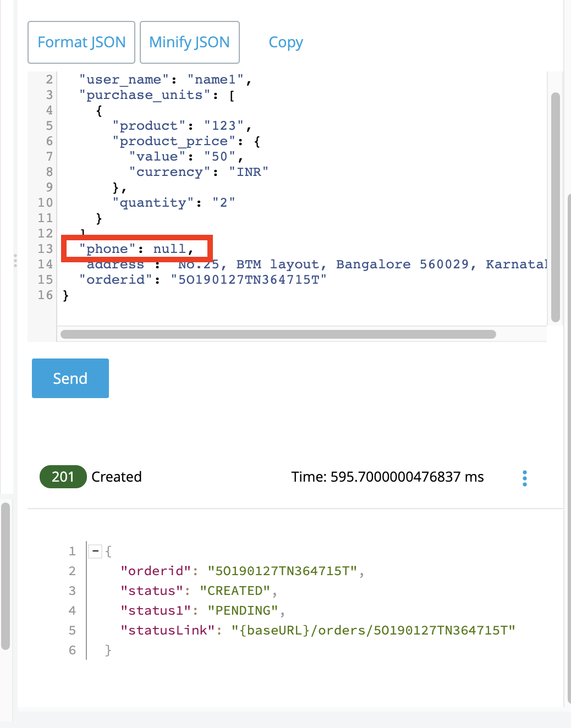Send the request with the Send button
This screenshot has width=571, height=728.
point(70,378)
